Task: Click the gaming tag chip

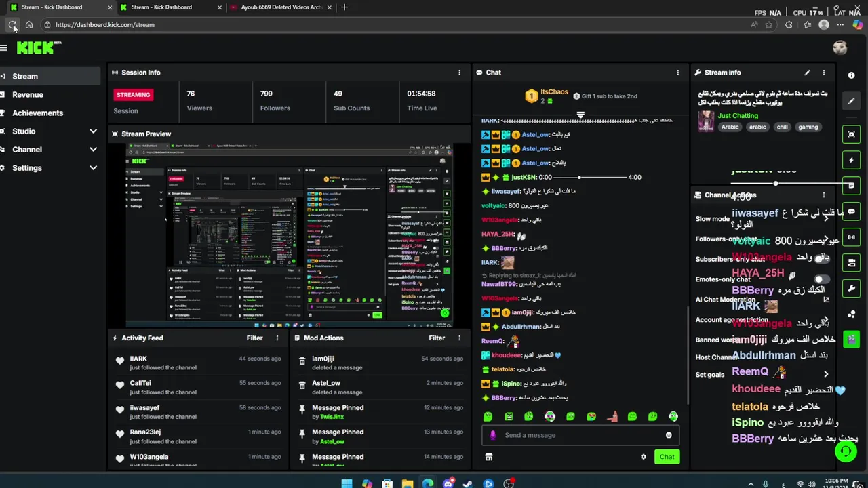Action: [808, 127]
